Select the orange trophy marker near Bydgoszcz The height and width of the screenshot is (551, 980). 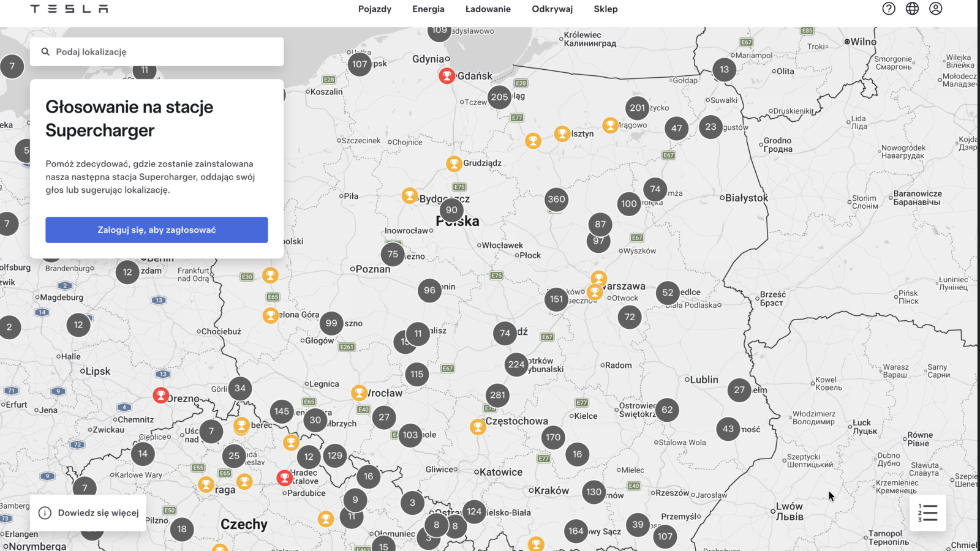[409, 195]
